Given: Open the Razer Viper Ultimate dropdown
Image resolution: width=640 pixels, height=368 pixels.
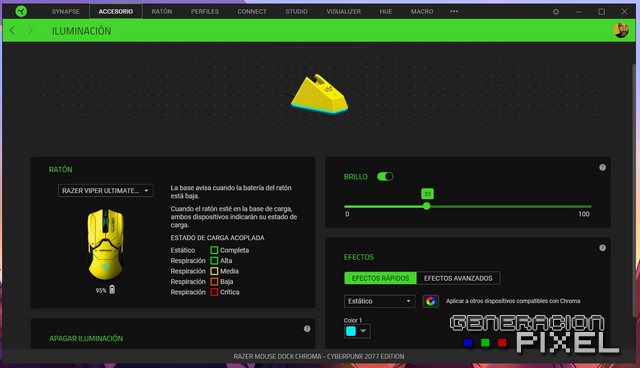Looking at the screenshot, I should click(x=106, y=191).
